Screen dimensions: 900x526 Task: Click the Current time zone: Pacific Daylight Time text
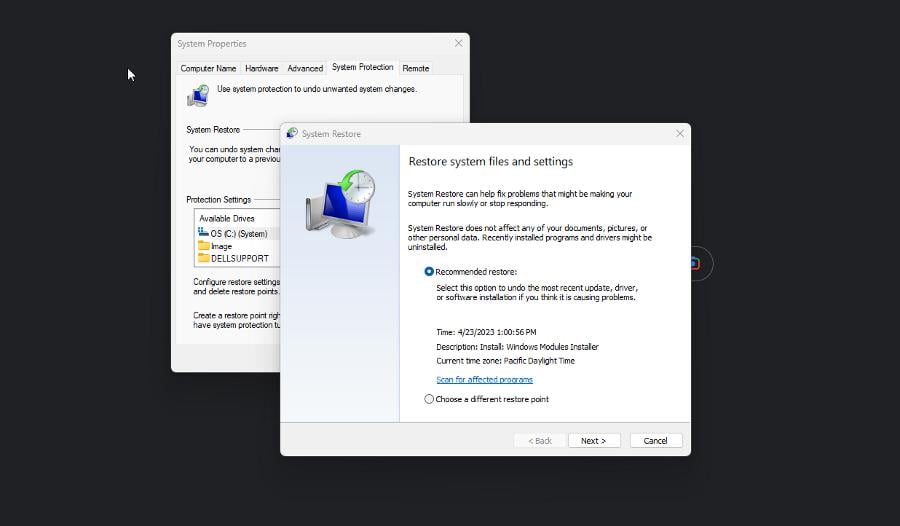(505, 361)
